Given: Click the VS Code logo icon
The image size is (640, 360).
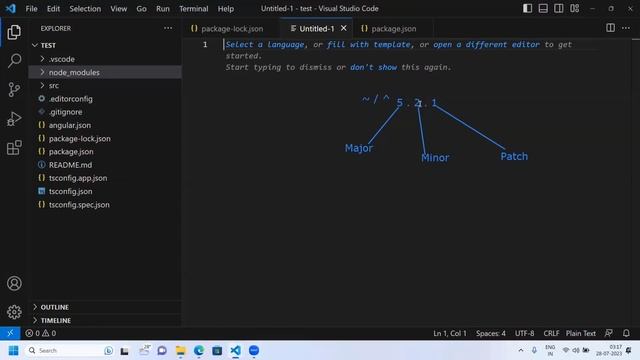Looking at the screenshot, I should pyautogui.click(x=11, y=8).
